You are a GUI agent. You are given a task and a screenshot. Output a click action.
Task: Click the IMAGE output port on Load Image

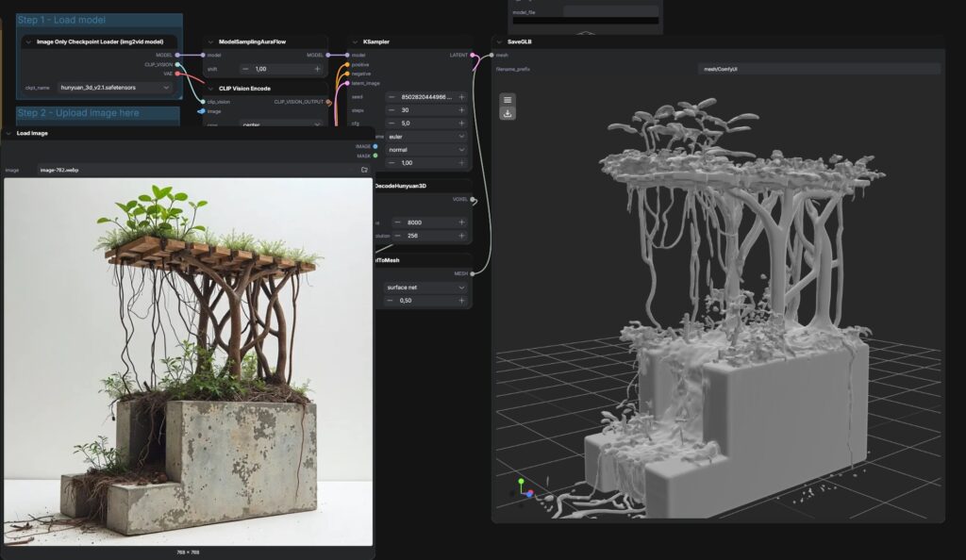[x=375, y=146]
